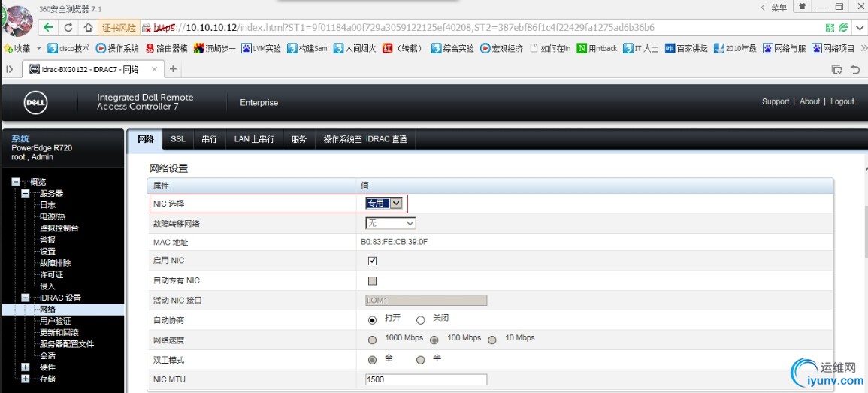The image size is (868, 393).
Task: Collapse the 概览 tree node
Action: [16, 182]
